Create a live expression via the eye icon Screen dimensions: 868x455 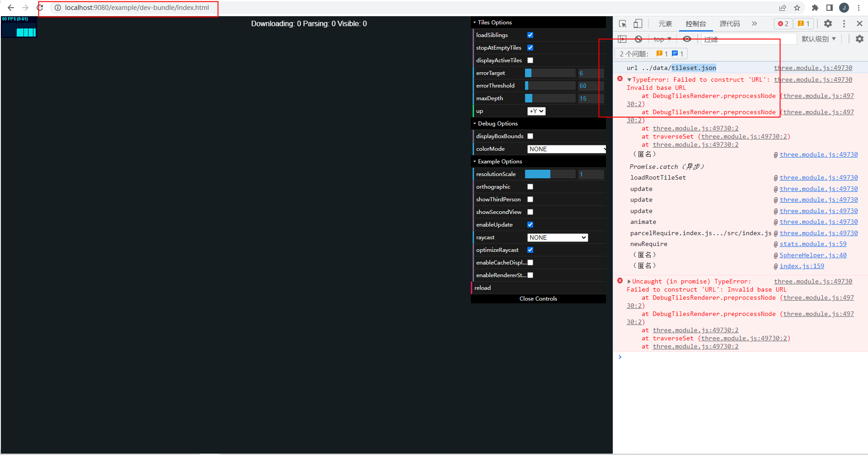pos(687,39)
